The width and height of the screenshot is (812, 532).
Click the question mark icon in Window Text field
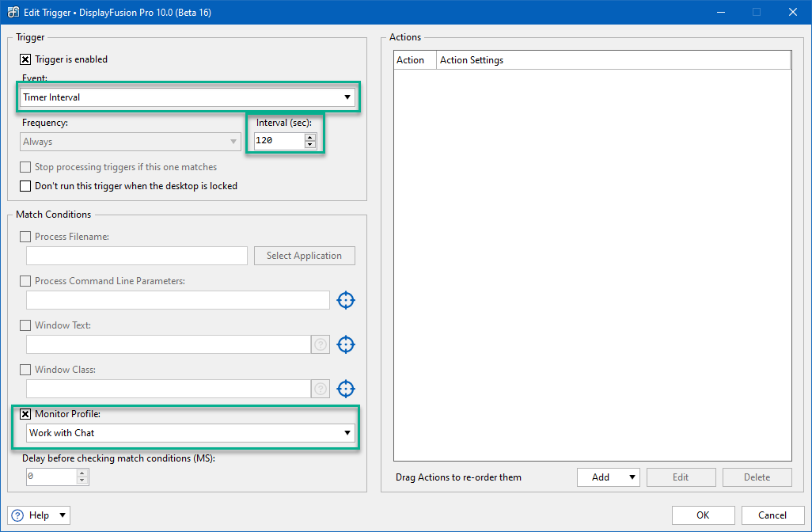pos(321,344)
